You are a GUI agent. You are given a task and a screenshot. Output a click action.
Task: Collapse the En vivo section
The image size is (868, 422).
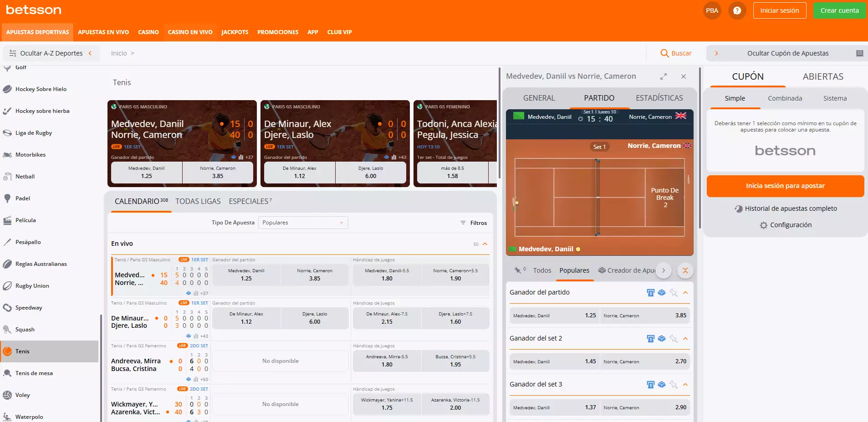[x=485, y=244]
